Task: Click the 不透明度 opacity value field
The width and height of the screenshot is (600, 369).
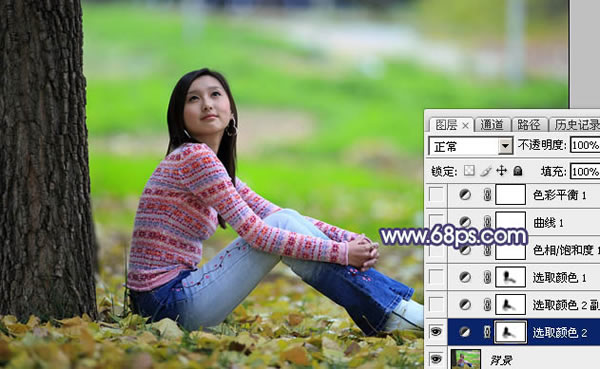Action: [585, 145]
